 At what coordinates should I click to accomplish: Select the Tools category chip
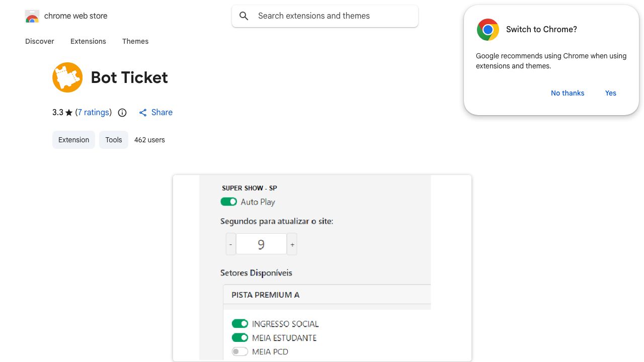point(114,140)
